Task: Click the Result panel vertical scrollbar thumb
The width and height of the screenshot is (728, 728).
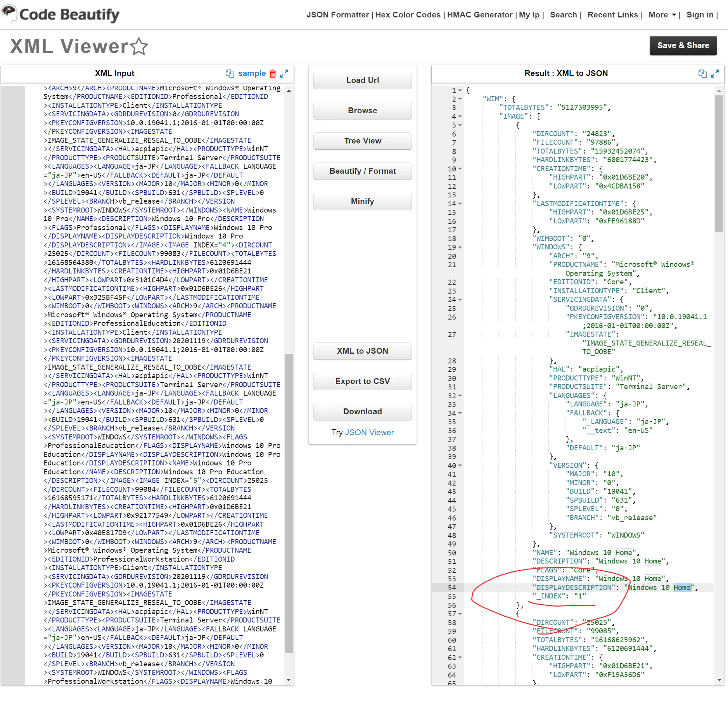Action: pos(719,164)
